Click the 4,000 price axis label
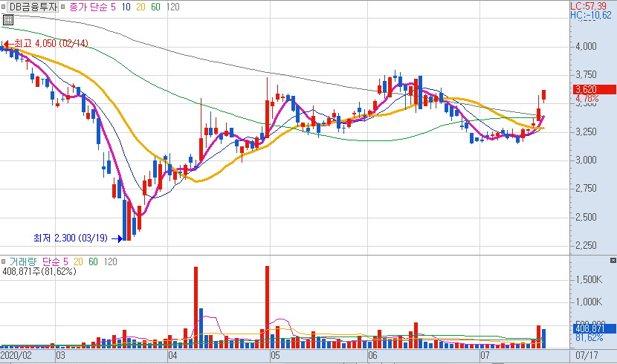The width and height of the screenshot is (617, 364). (x=586, y=46)
